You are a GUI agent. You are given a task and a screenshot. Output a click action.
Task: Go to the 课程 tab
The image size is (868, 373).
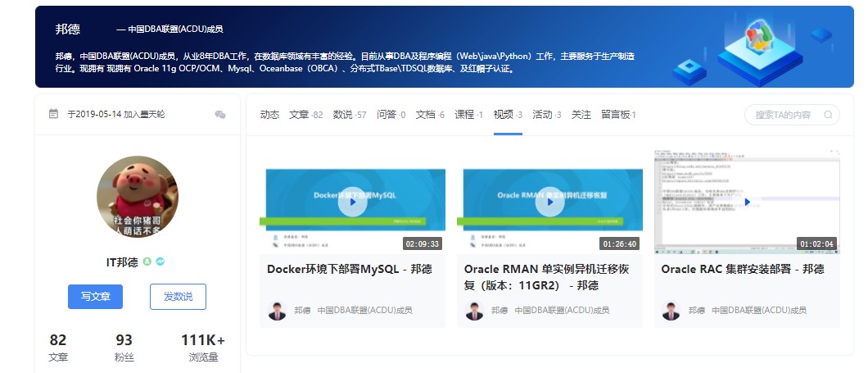point(469,115)
